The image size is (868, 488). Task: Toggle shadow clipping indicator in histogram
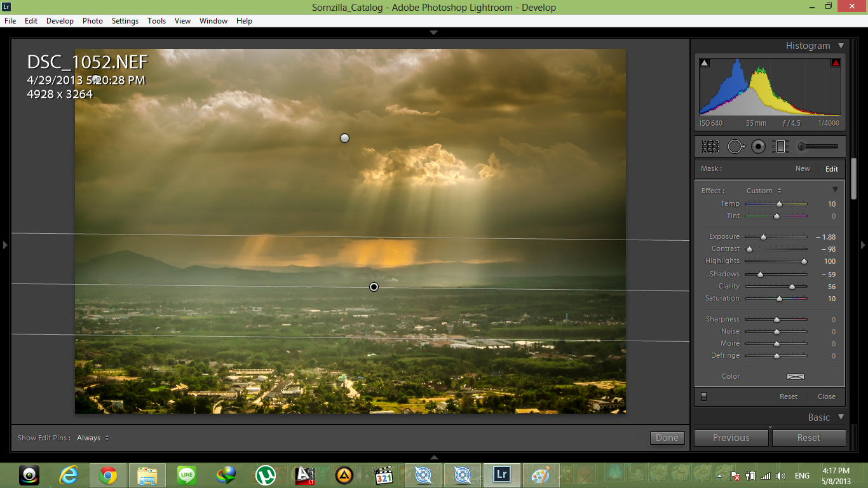coord(704,63)
